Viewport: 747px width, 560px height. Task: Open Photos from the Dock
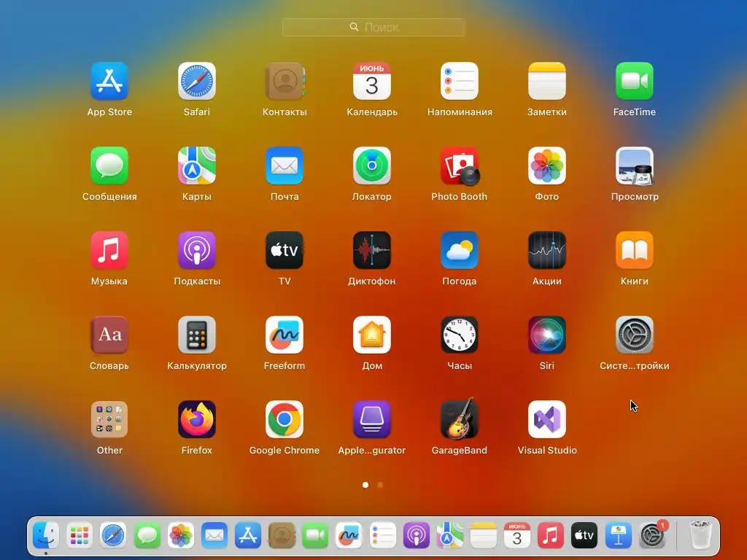point(181,535)
